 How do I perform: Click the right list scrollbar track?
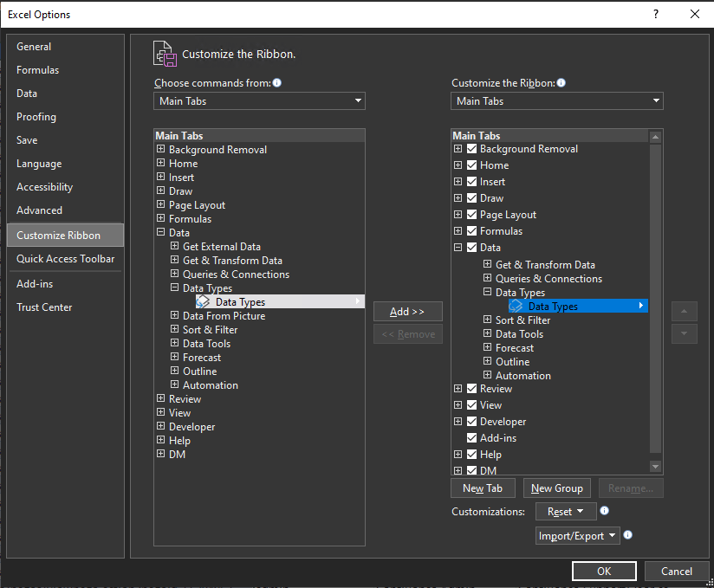coord(656,298)
